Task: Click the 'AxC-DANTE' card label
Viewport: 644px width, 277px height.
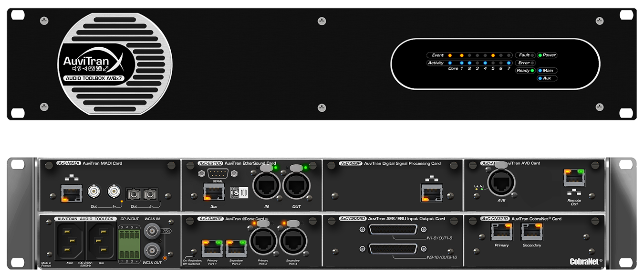Action: pyautogui.click(x=210, y=219)
